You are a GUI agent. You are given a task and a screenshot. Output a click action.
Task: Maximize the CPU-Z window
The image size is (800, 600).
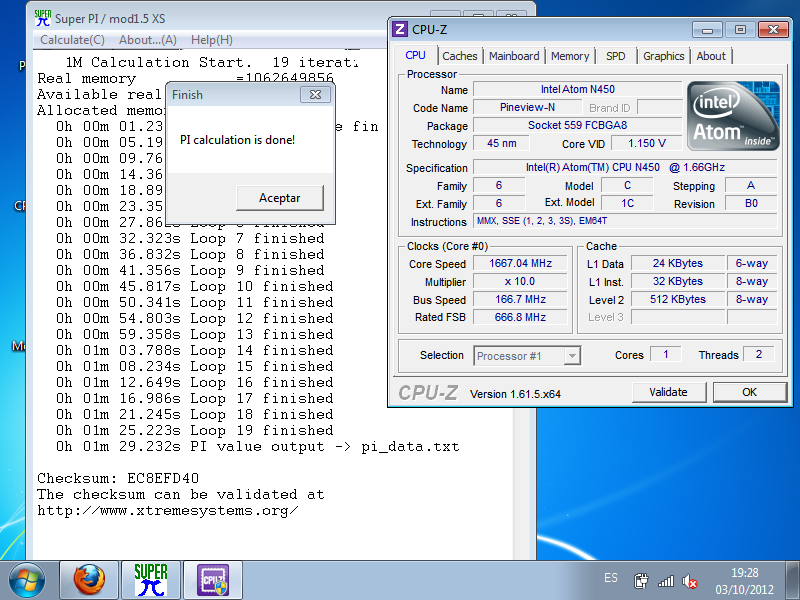(x=740, y=30)
